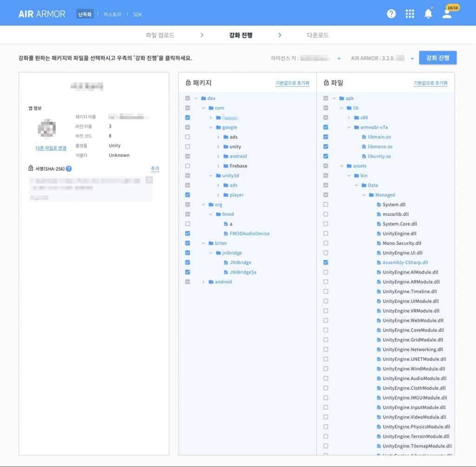476x467 pixels.
Task: Switch to the 히스토리 tab
Action: pos(112,14)
